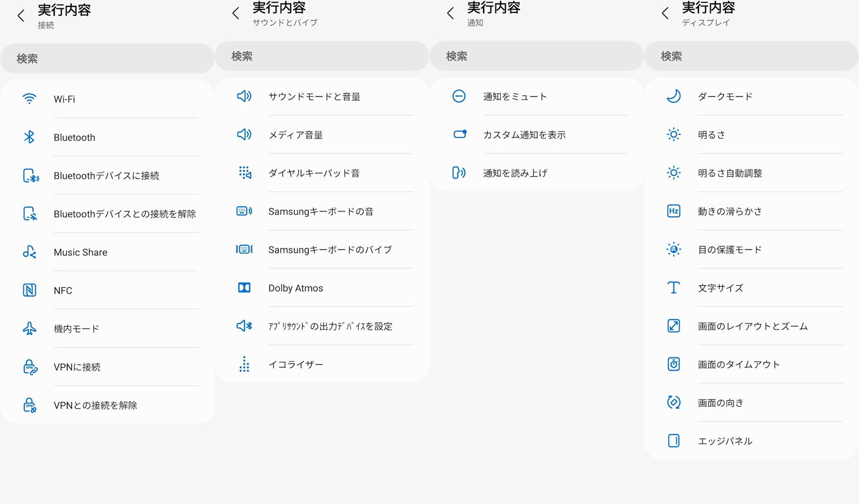Select Dolby Atmos label
859x504 pixels.
point(296,288)
